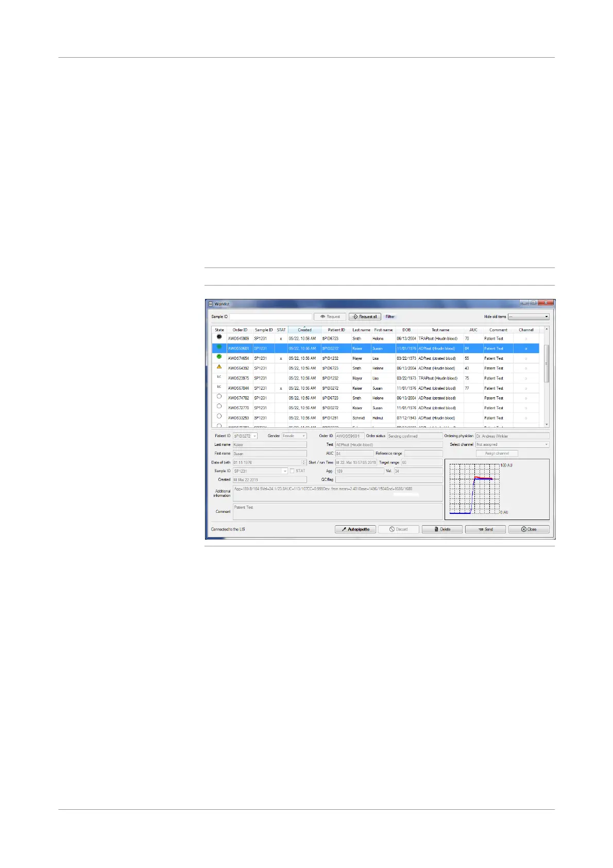Sort by the Last name column header

[361, 330]
